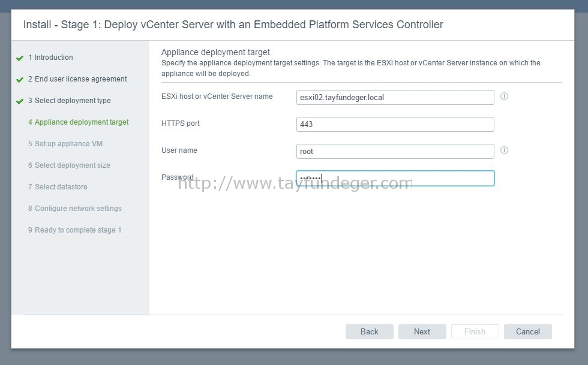Click green checkmark next to Introduction step
The image size is (588, 365).
coord(20,58)
